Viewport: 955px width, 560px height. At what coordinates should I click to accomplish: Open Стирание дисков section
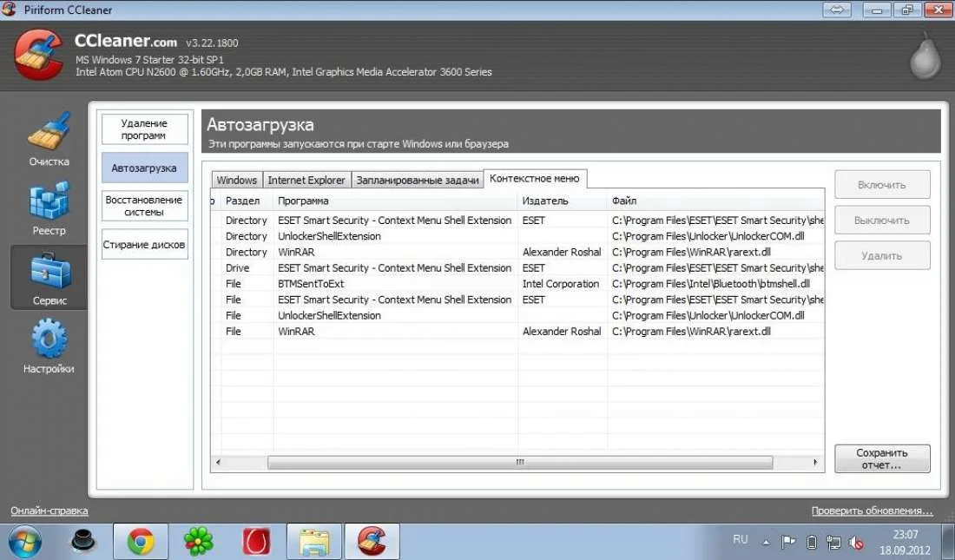pos(144,244)
